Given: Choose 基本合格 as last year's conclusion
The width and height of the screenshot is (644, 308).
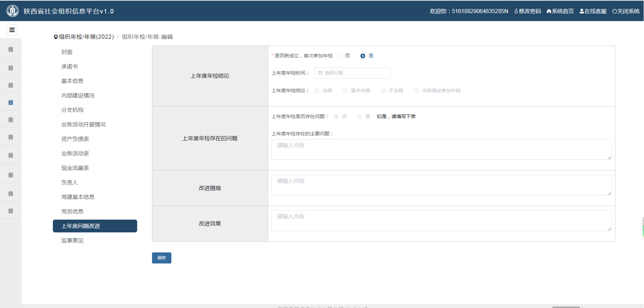Looking at the screenshot, I should [345, 91].
